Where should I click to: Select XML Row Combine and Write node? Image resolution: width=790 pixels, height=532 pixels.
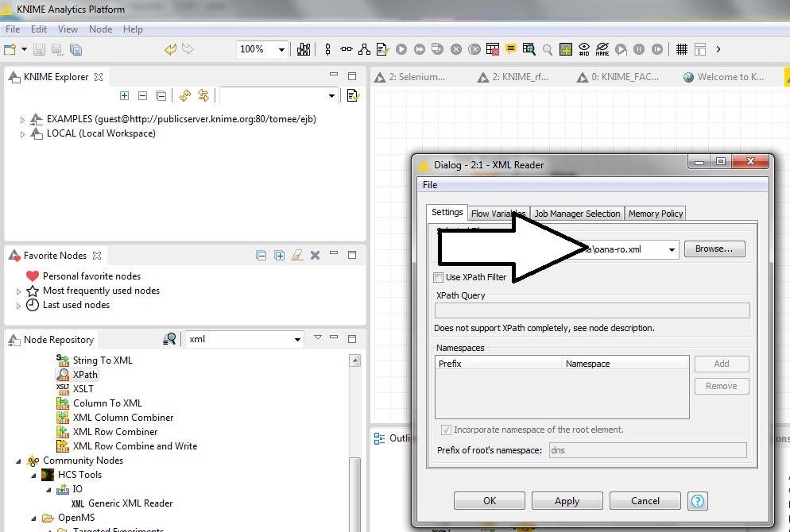click(x=135, y=446)
